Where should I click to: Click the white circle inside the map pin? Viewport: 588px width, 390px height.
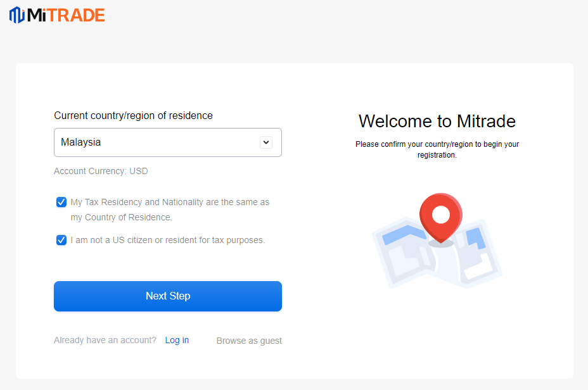pos(441,215)
